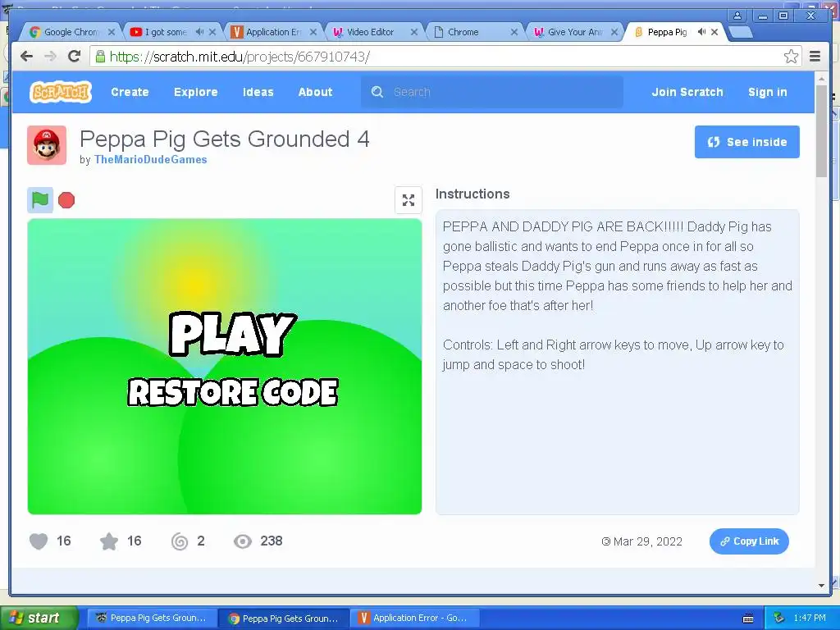This screenshot has width=840, height=630.
Task: Open Ideas in the Scratch navigation
Action: tap(258, 92)
